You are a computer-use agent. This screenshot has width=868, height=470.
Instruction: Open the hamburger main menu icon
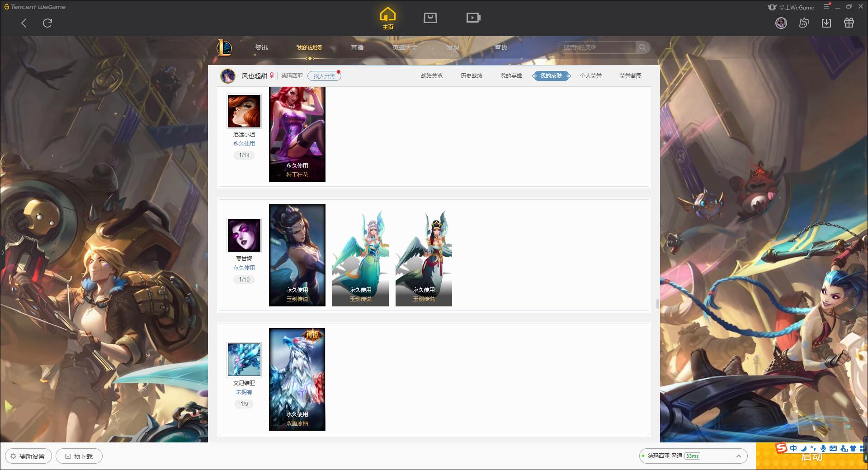[x=827, y=7]
